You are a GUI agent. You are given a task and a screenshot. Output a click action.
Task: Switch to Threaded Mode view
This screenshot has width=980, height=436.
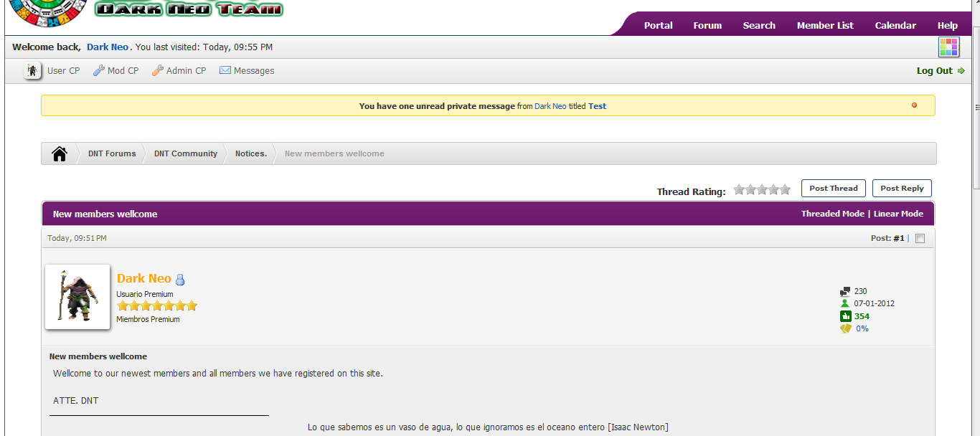click(832, 214)
